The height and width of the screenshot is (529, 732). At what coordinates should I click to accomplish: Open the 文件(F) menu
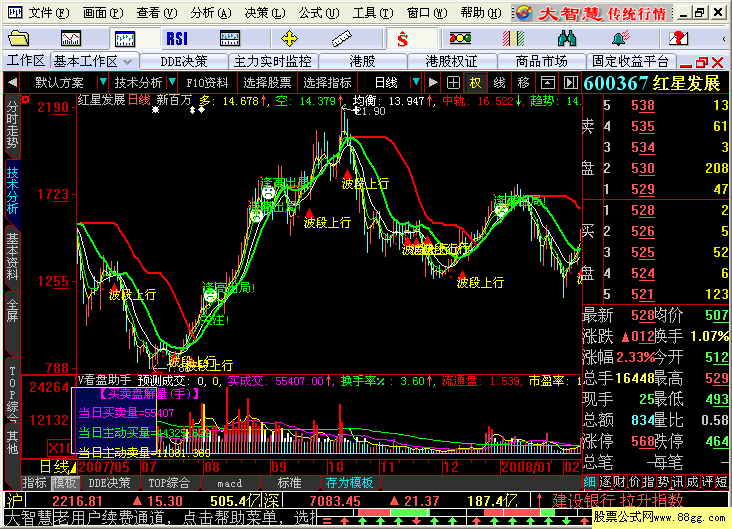pyautogui.click(x=48, y=13)
